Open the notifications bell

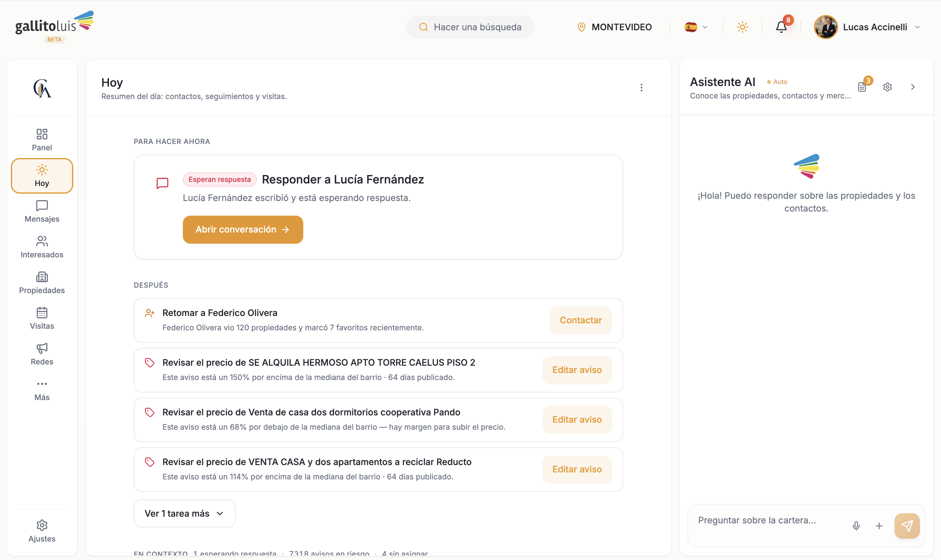pos(781,27)
